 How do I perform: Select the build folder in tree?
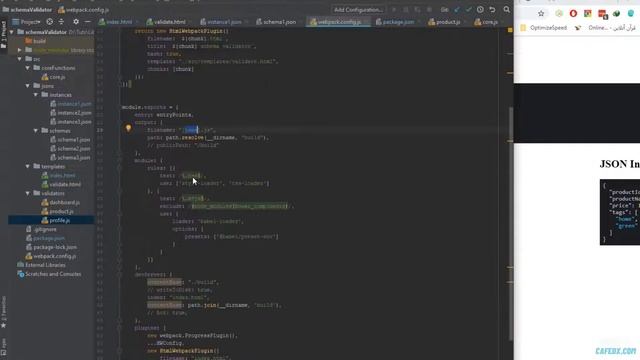point(36,41)
